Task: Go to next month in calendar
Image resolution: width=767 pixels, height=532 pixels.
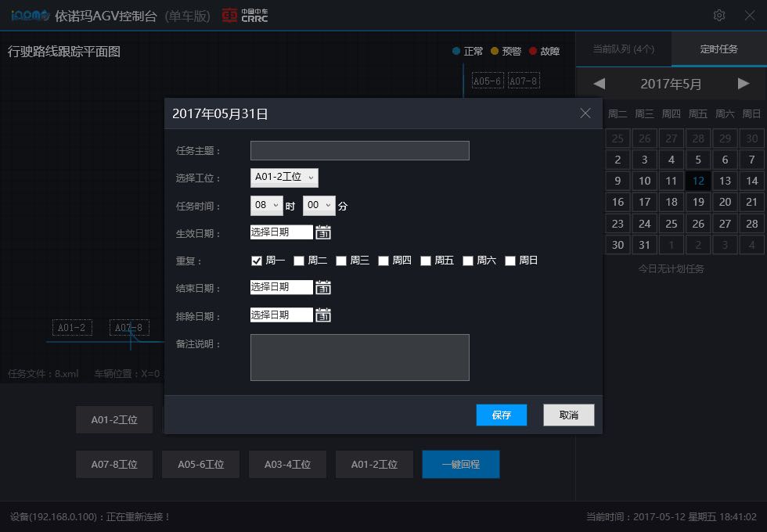Action: tap(744, 84)
